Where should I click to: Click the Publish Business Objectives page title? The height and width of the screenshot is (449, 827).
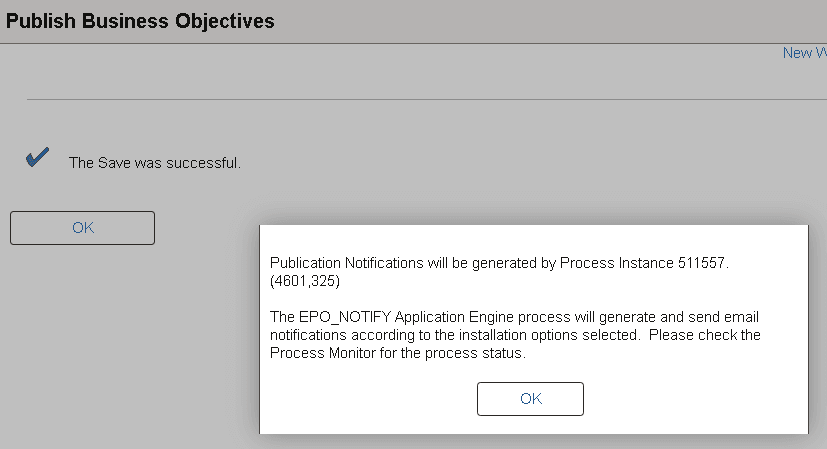(140, 21)
